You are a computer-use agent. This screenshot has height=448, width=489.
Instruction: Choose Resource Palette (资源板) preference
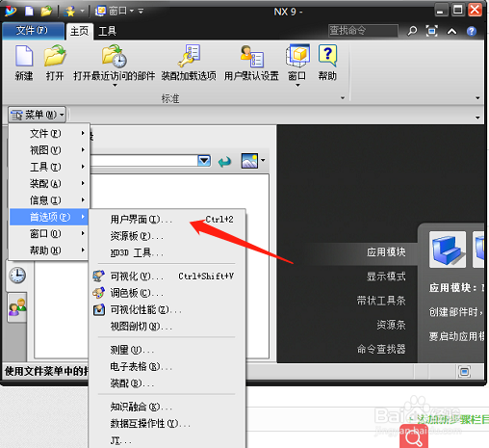coord(167,236)
